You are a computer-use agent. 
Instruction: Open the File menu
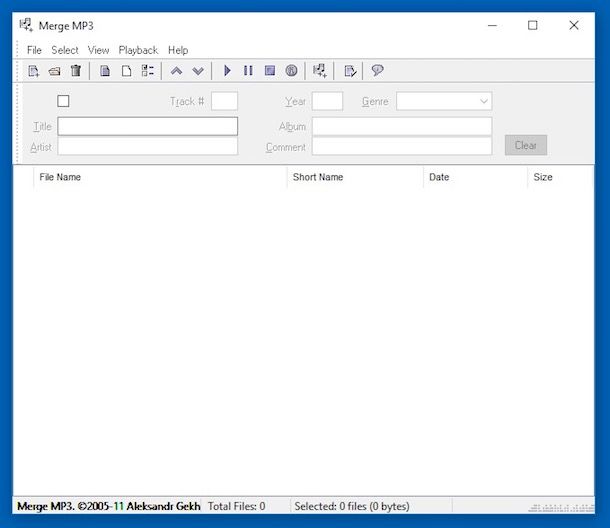click(34, 50)
